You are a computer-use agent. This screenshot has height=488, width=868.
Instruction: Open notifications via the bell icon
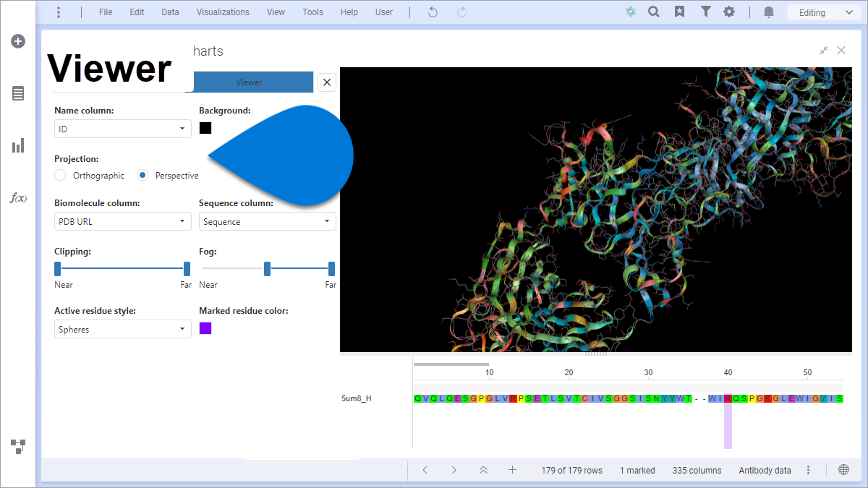768,12
